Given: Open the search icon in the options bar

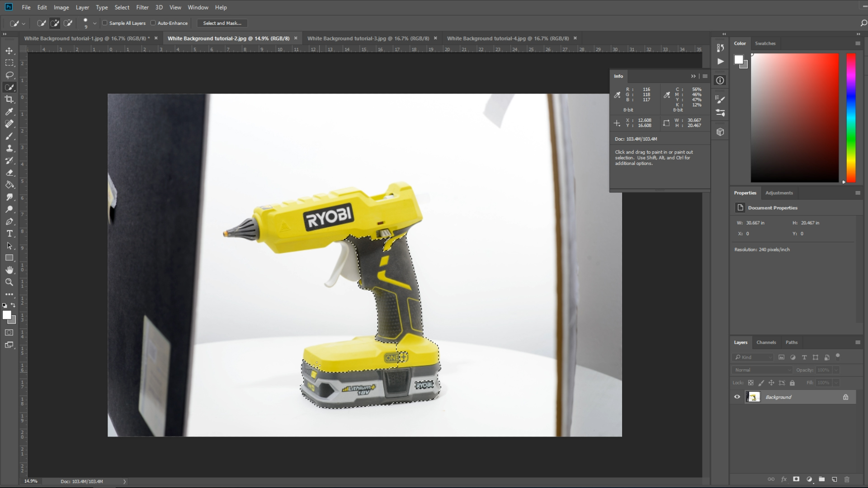Looking at the screenshot, I should tap(863, 23).
